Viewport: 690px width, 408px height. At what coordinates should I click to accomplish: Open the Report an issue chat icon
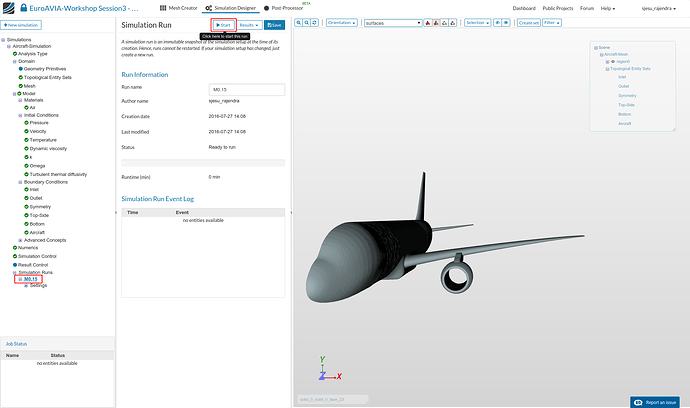[639, 402]
